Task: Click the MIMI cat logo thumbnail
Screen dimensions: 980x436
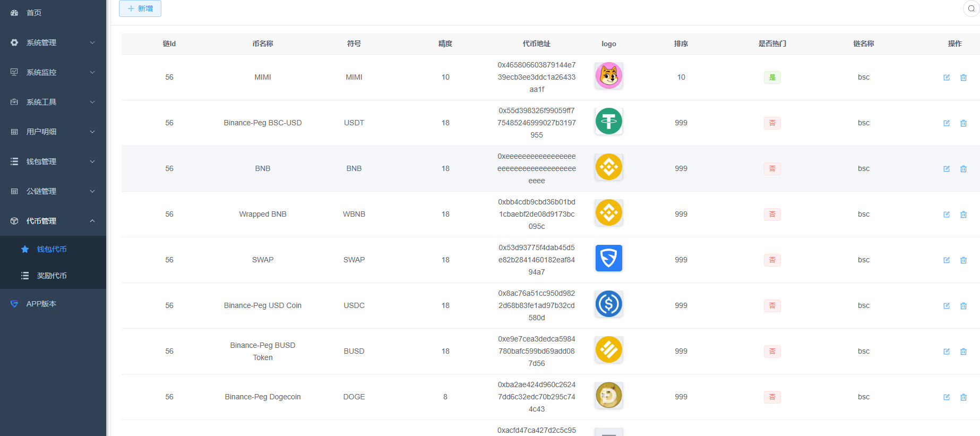Action: pos(608,75)
